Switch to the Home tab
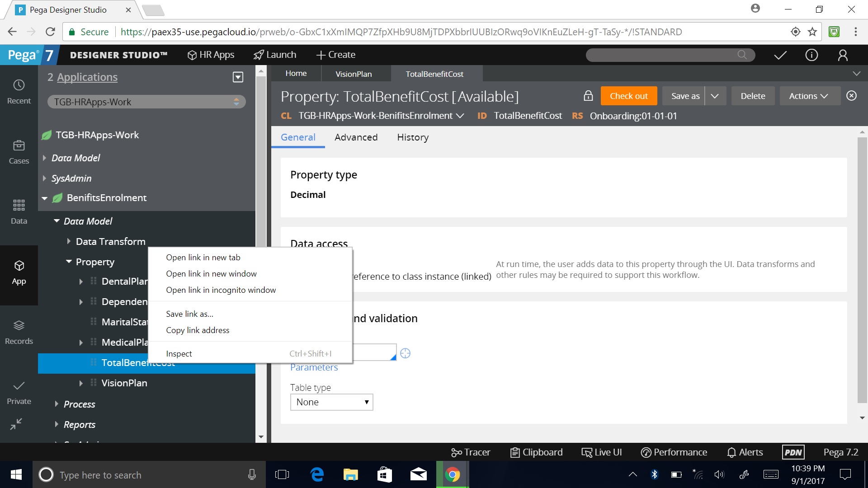The image size is (868, 488). point(296,73)
